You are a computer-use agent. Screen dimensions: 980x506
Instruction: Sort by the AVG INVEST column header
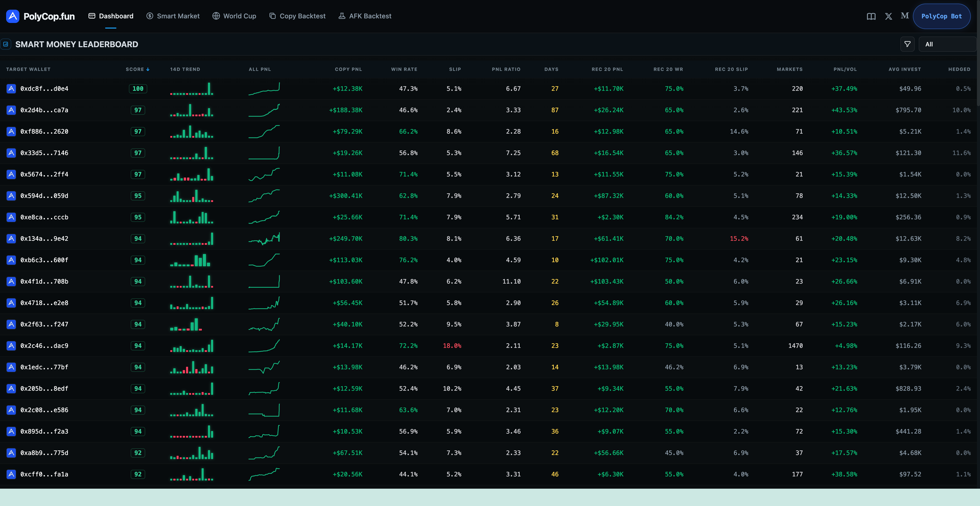[x=905, y=69]
